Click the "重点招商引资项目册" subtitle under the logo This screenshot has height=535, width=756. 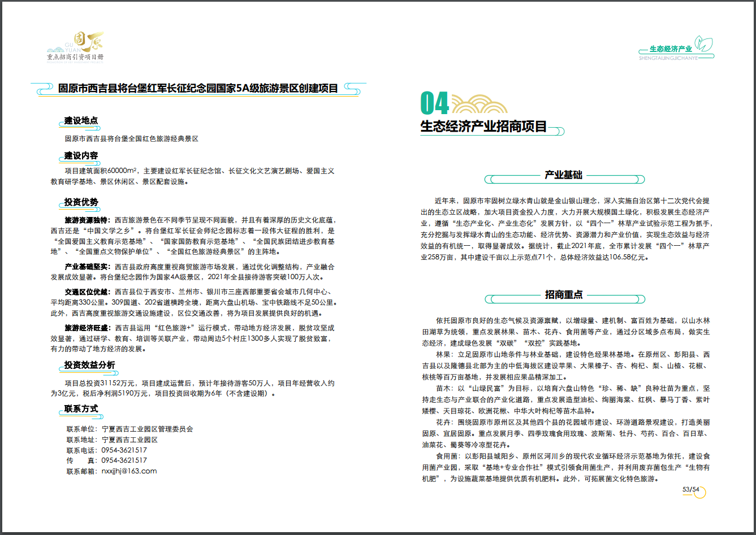(75, 57)
